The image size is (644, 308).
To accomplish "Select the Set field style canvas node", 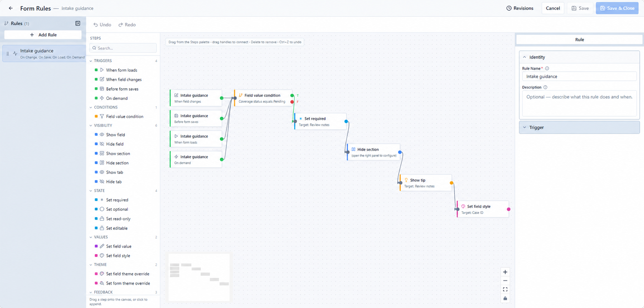I will [x=483, y=209].
